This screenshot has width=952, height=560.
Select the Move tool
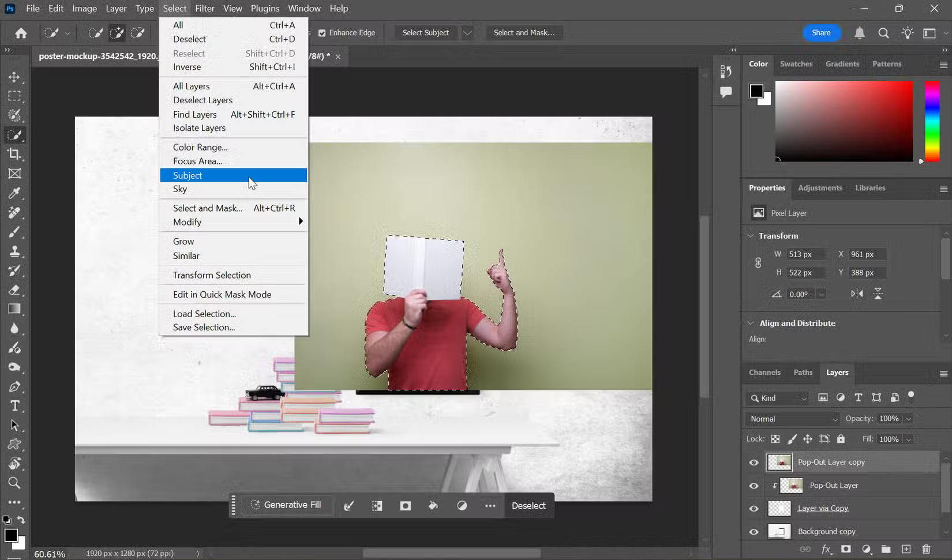14,77
